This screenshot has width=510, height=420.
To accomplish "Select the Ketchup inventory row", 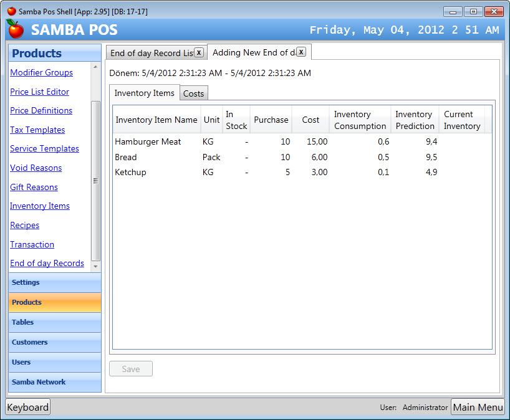I will (302, 172).
